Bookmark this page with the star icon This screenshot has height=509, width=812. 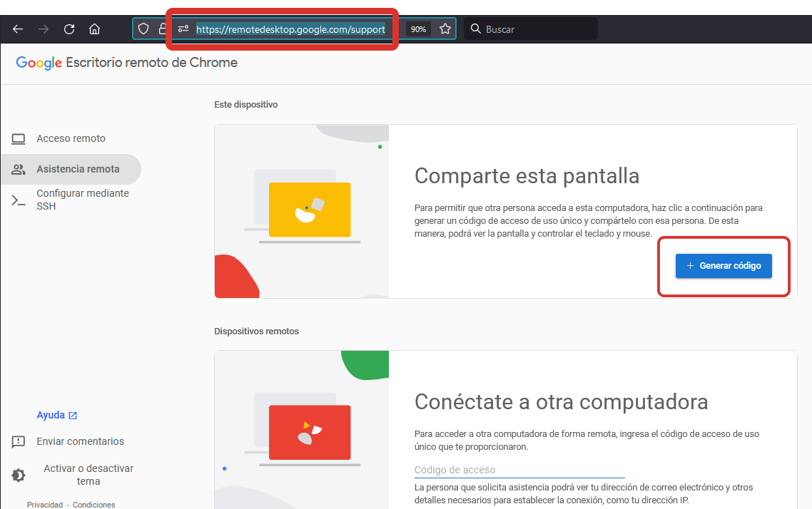click(445, 29)
